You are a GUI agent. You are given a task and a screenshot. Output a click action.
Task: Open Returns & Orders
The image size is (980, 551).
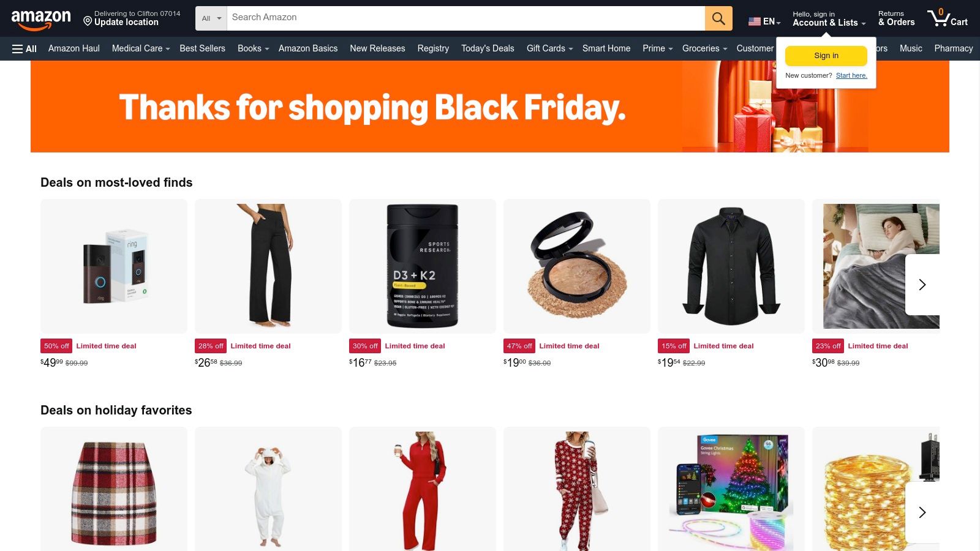(896, 18)
